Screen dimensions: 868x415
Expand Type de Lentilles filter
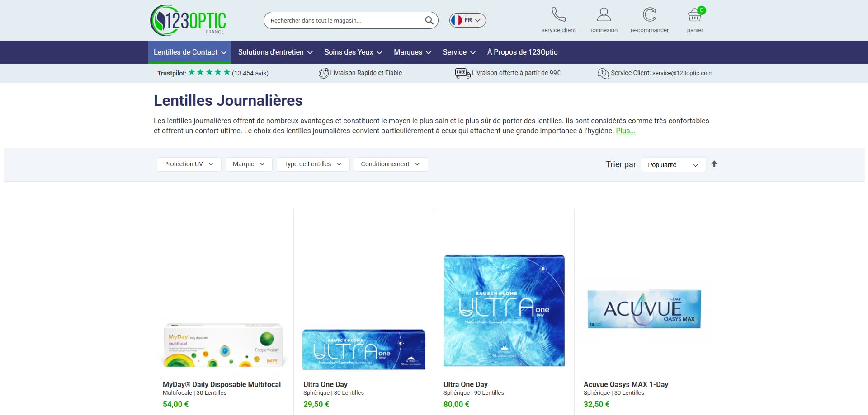pyautogui.click(x=313, y=164)
